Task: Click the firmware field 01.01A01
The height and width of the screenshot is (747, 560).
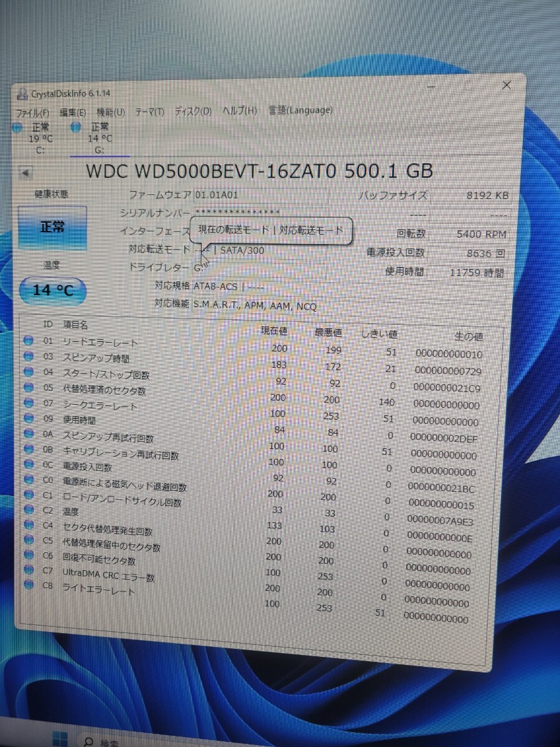Action: (x=261, y=195)
